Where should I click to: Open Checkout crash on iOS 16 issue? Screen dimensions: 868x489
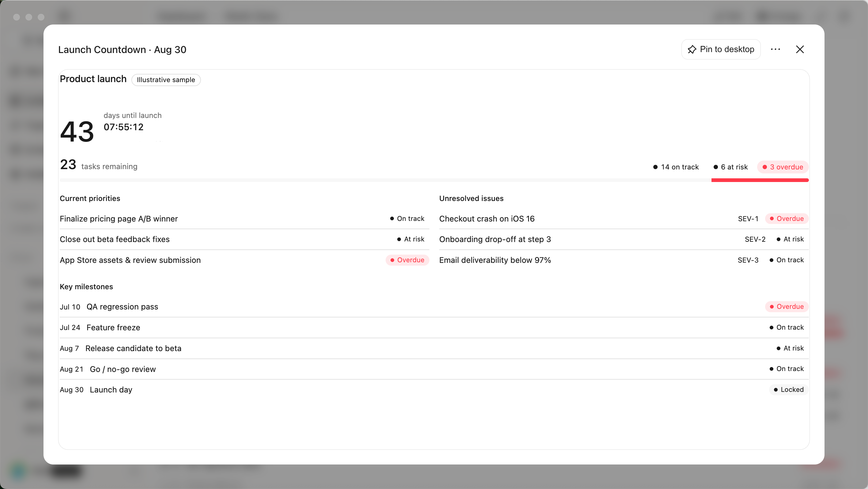pyautogui.click(x=624, y=219)
